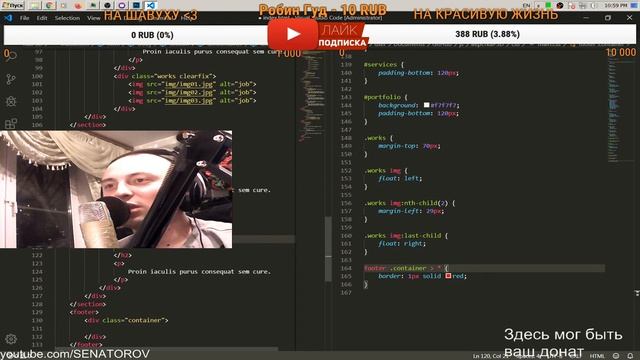Image resolution: width=640 pixels, height=360 pixels.
Task: Click the opening footer tag on line 129
Action: tap(84, 312)
